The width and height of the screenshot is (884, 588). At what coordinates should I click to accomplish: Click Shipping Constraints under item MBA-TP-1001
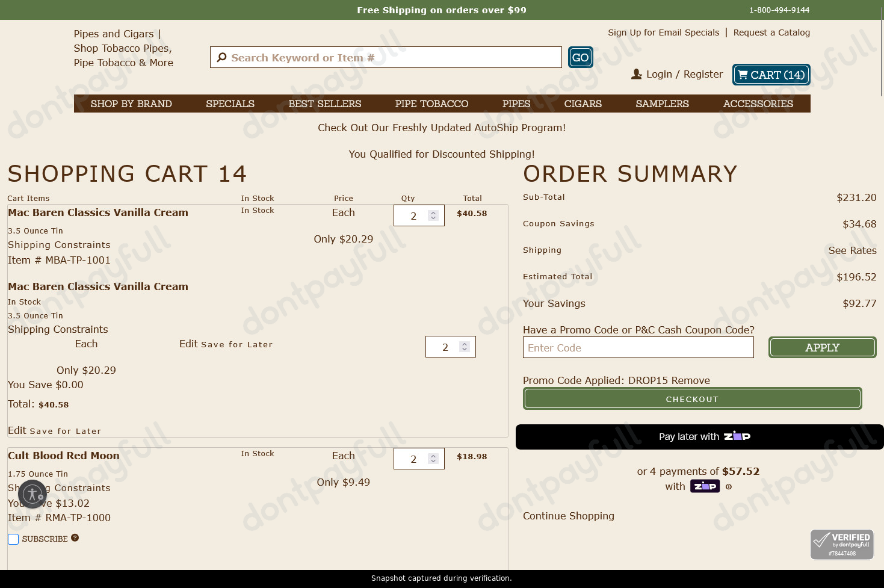pyautogui.click(x=59, y=245)
